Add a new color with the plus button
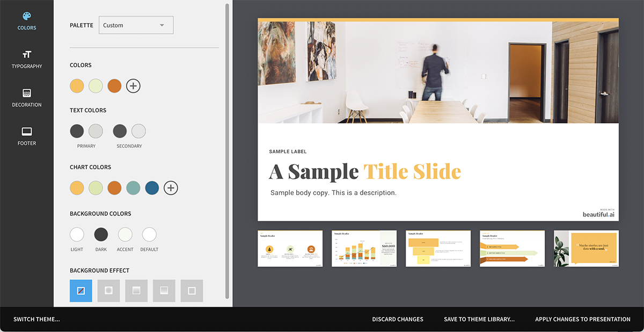The width and height of the screenshot is (644, 332). coord(133,85)
